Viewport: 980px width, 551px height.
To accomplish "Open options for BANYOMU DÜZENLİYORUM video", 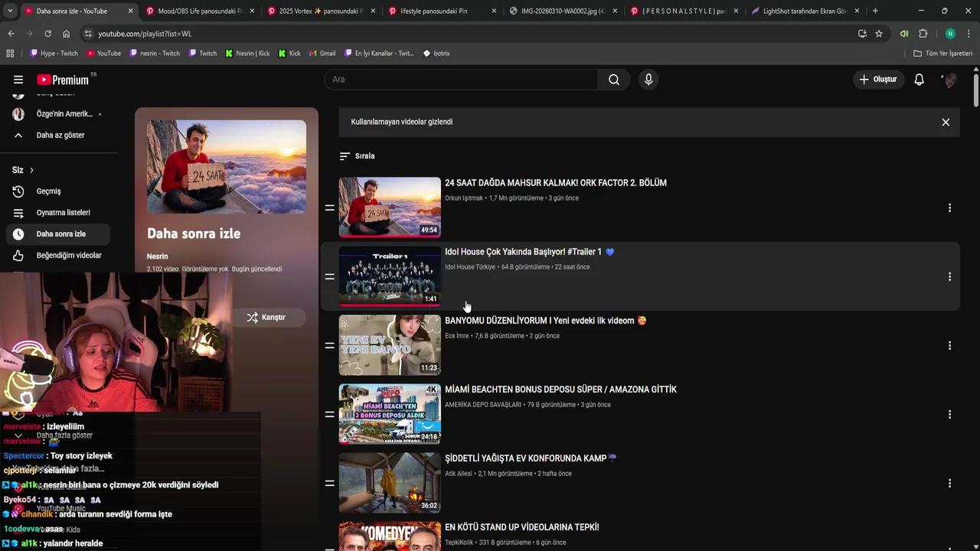I will [x=949, y=345].
